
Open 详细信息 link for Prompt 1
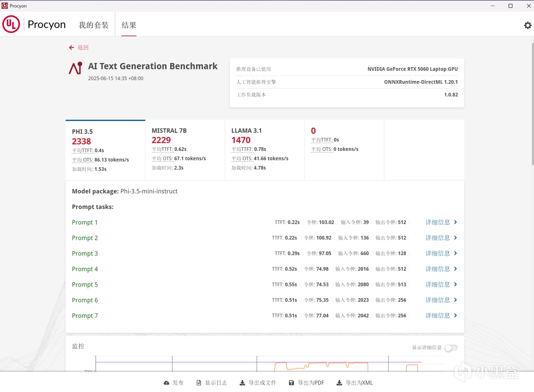438,222
